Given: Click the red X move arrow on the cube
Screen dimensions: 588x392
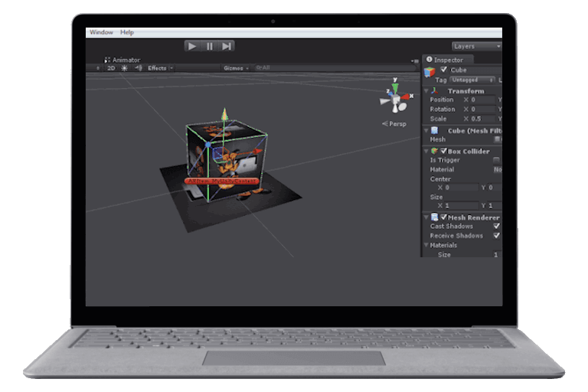Looking at the screenshot, I should [x=256, y=151].
